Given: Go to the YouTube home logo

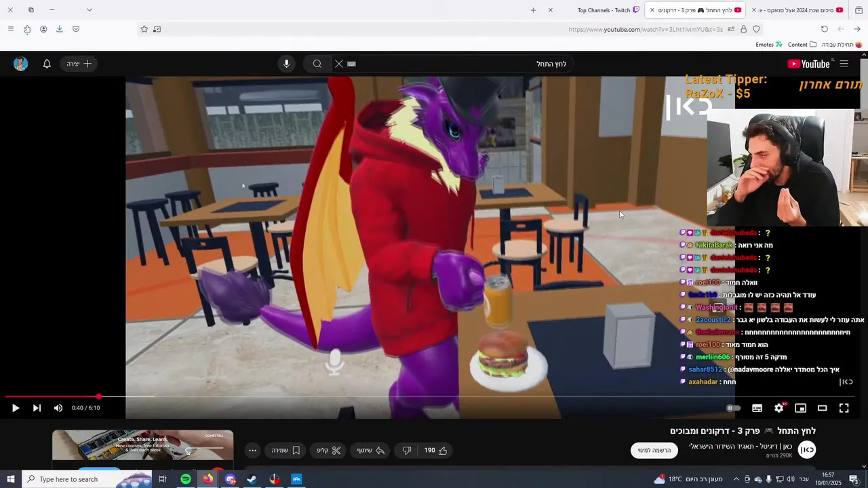Looking at the screenshot, I should [808, 64].
